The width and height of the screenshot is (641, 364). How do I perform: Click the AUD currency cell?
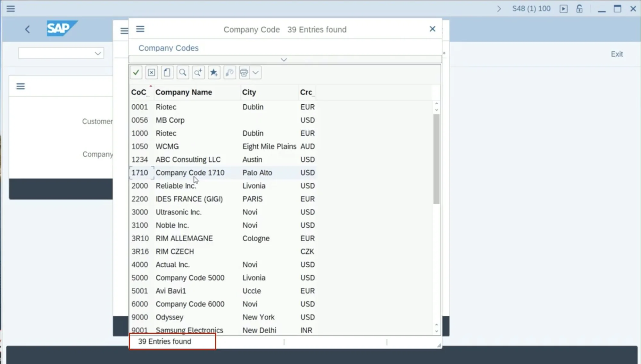(307, 146)
